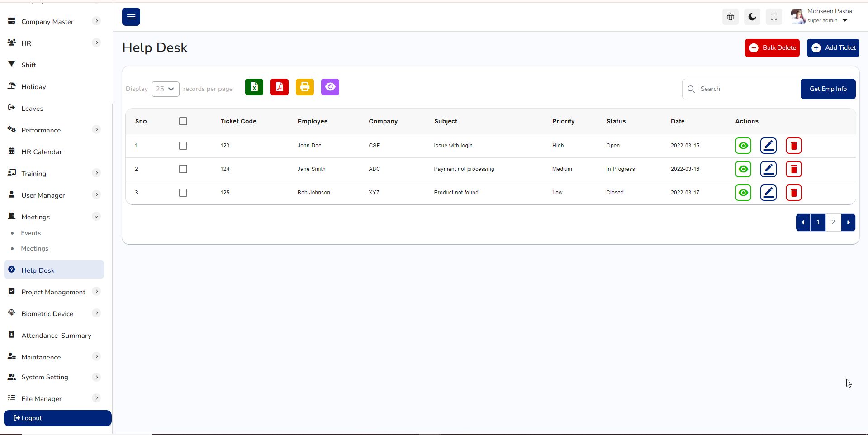Click the Logout button
The height and width of the screenshot is (435, 868).
click(x=57, y=418)
